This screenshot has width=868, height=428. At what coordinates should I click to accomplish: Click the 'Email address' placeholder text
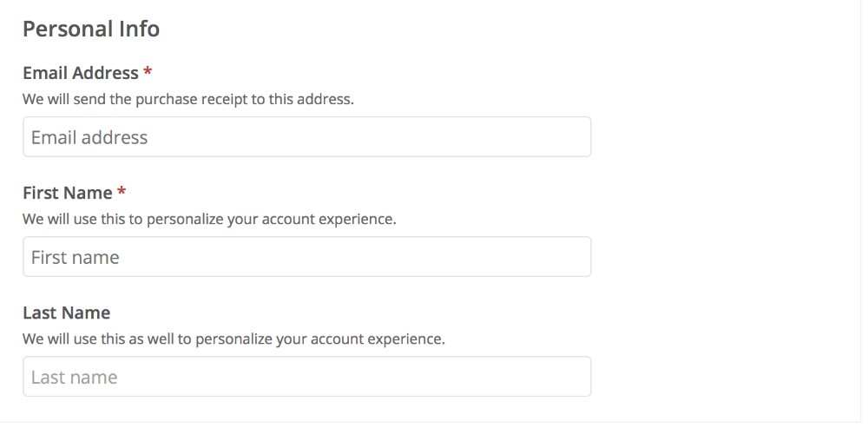click(x=89, y=137)
